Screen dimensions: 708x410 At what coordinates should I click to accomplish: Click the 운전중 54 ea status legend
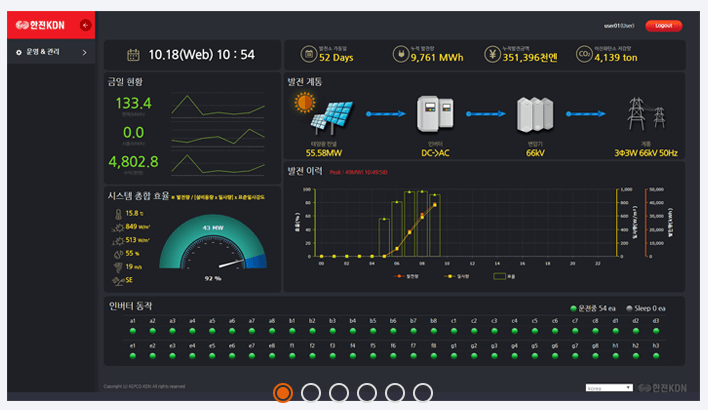pyautogui.click(x=593, y=308)
